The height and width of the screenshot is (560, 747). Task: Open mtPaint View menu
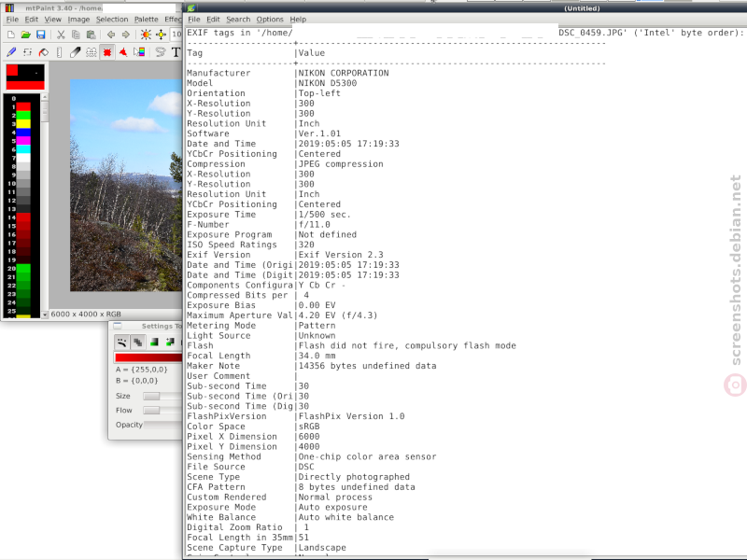coord(53,20)
